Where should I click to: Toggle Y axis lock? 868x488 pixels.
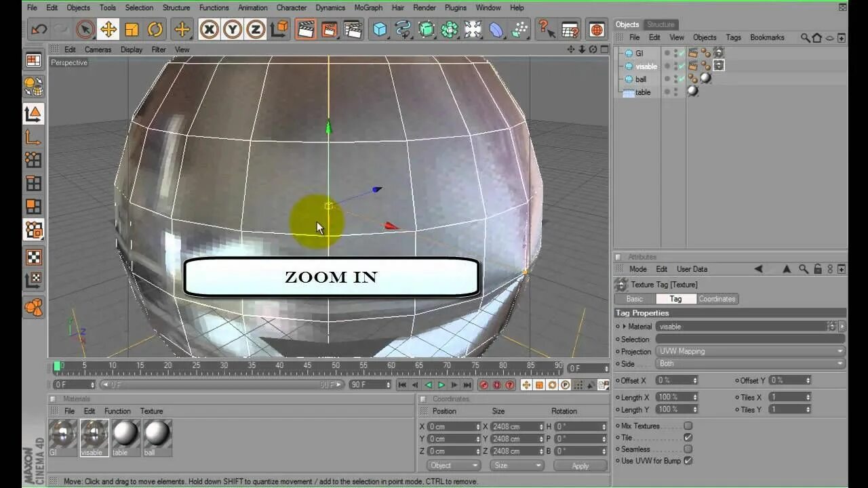(233, 29)
